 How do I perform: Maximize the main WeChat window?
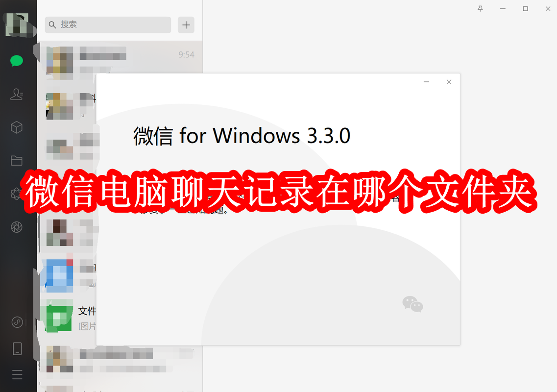pyautogui.click(x=525, y=8)
